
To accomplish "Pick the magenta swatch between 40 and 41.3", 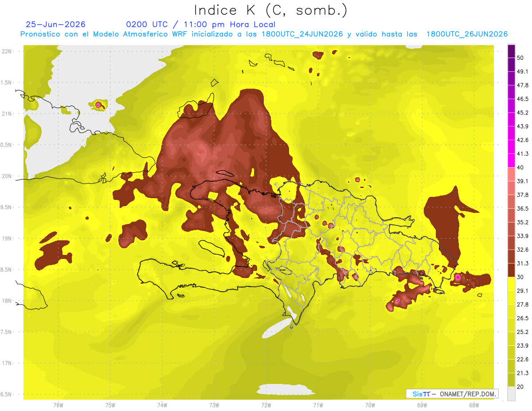I will click(511, 160).
